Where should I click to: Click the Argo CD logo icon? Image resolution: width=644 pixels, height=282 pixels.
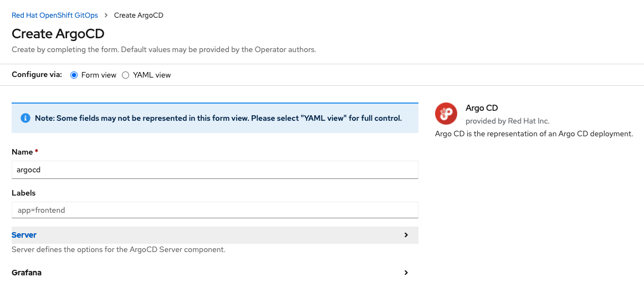click(x=446, y=114)
